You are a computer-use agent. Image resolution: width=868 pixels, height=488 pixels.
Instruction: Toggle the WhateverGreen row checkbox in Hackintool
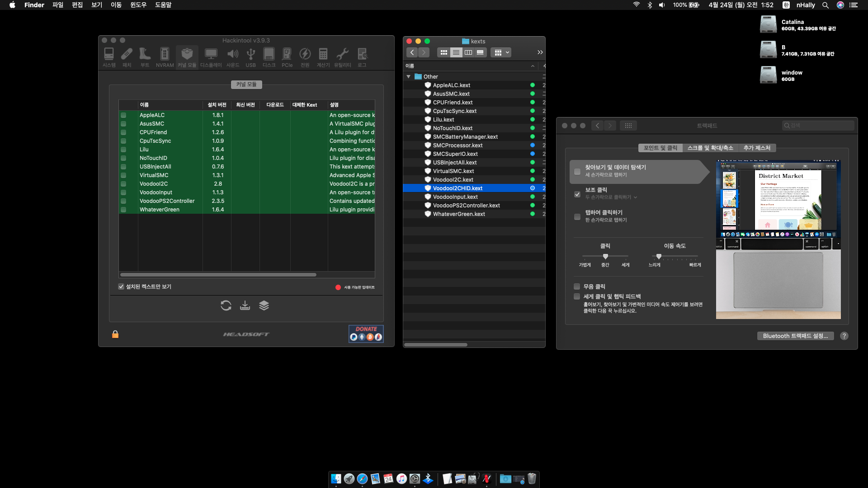click(x=123, y=210)
